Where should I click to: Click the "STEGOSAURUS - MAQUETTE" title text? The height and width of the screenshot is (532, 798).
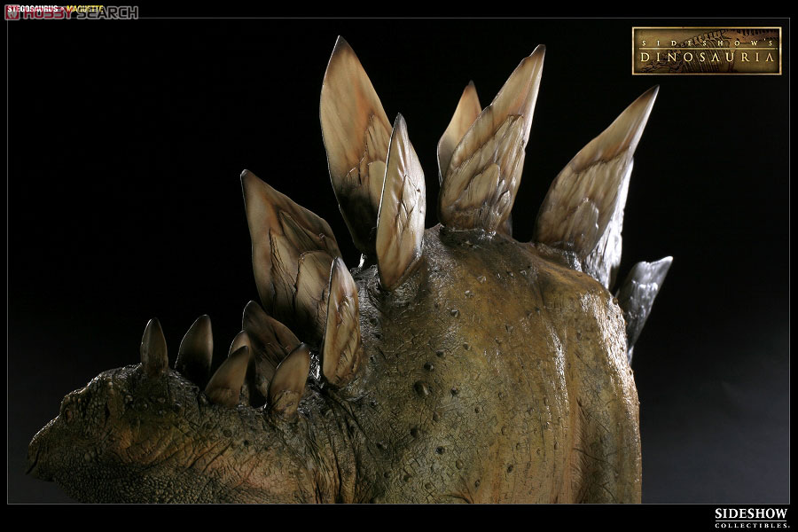55,9
